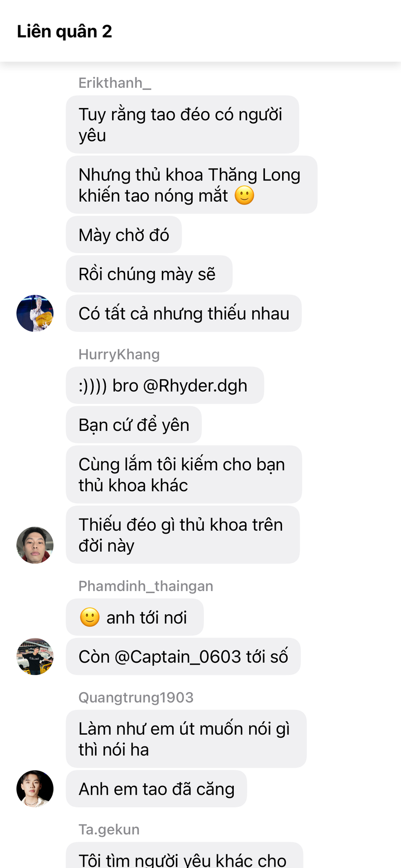Tap the @Captain_0603 mention
Image resolution: width=401 pixels, height=868 pixels.
point(178,657)
